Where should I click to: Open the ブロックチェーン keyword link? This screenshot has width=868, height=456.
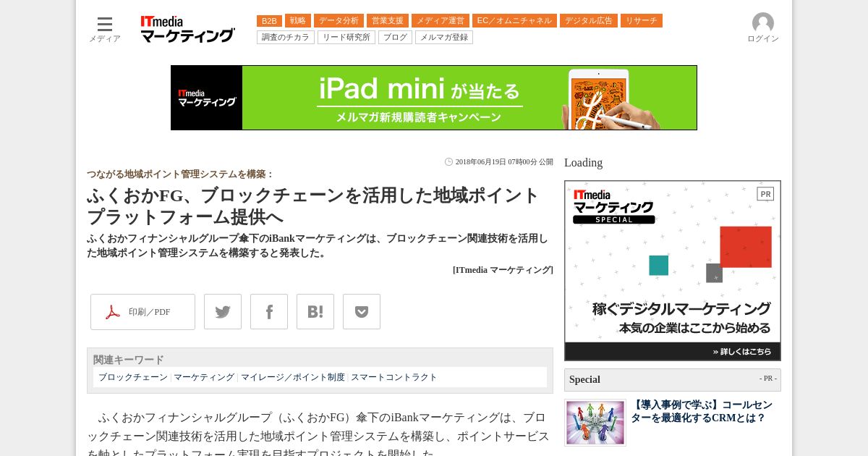133,377
